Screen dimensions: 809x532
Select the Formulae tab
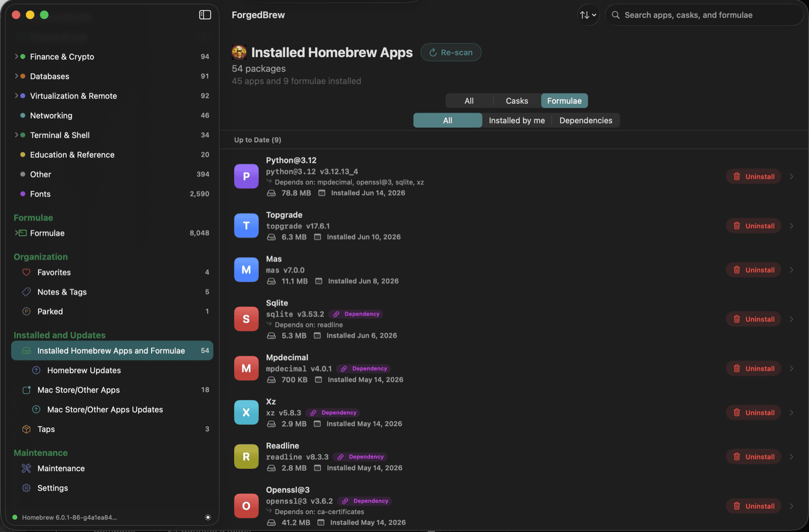pos(564,101)
